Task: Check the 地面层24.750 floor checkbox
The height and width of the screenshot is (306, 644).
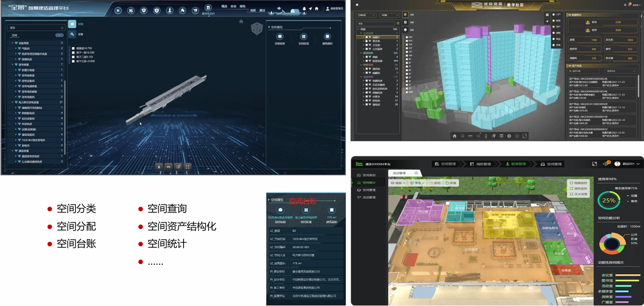Action: [73, 48]
